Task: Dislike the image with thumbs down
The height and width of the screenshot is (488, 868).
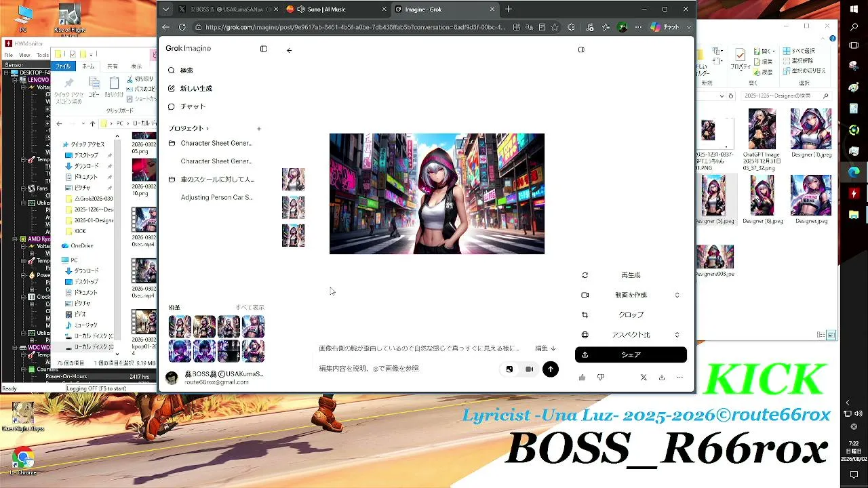Action: pyautogui.click(x=600, y=378)
